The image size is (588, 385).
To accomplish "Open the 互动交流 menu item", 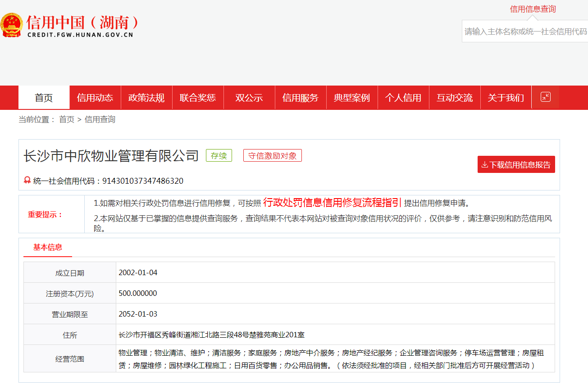I will [x=455, y=98].
